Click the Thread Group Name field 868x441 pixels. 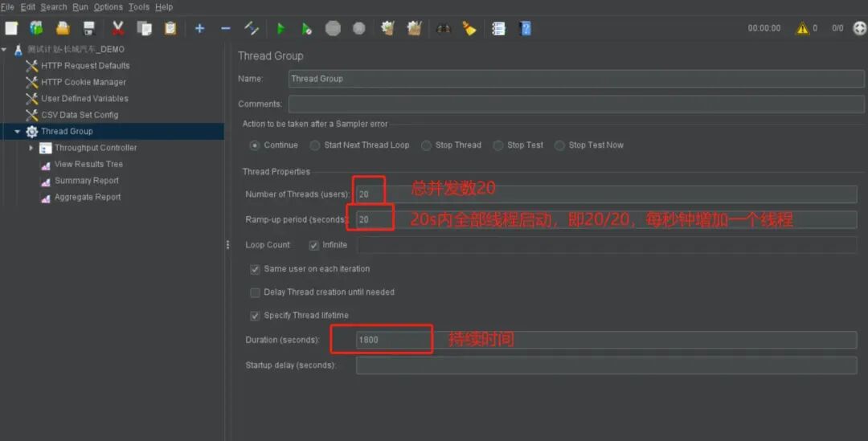point(576,79)
